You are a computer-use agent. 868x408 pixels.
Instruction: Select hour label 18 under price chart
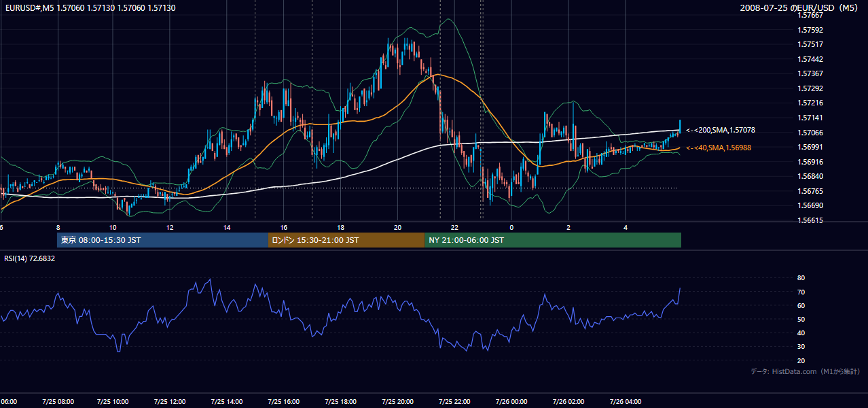point(340,228)
